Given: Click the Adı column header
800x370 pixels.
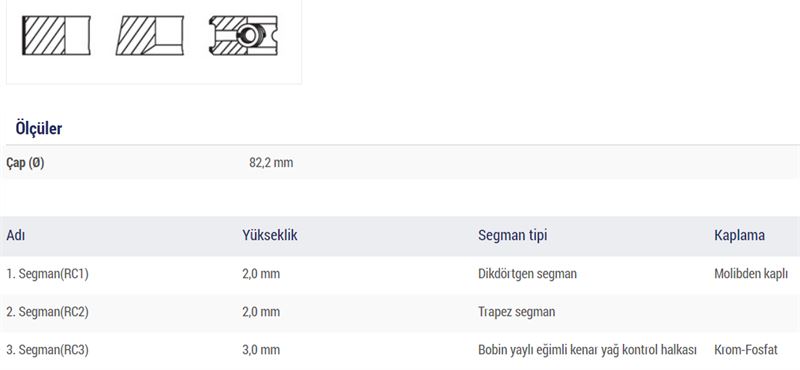Looking at the screenshot, I should pos(16,235).
